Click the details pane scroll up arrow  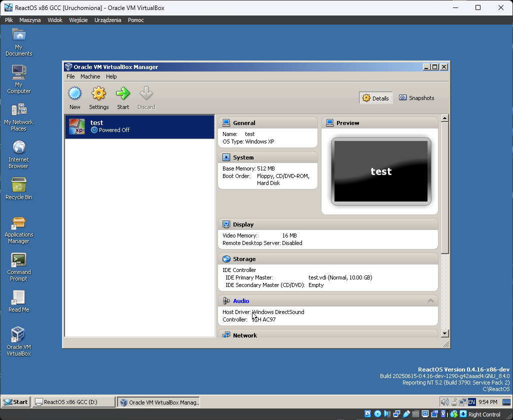[444, 118]
